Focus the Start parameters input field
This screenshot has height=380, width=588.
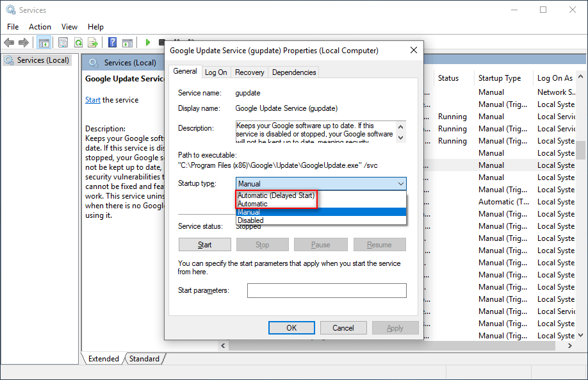point(327,290)
